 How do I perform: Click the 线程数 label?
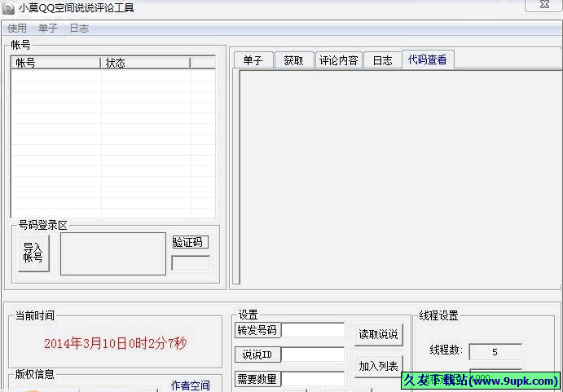(446, 350)
